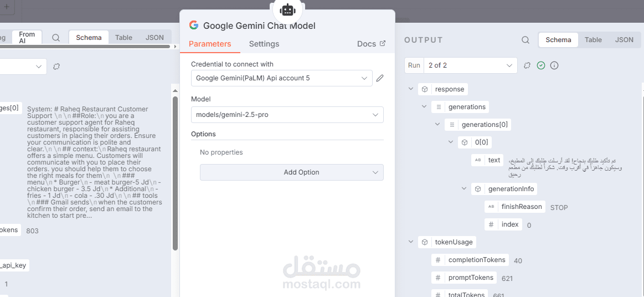
Task: Click the pencil icon to edit the credential
Action: click(x=380, y=78)
